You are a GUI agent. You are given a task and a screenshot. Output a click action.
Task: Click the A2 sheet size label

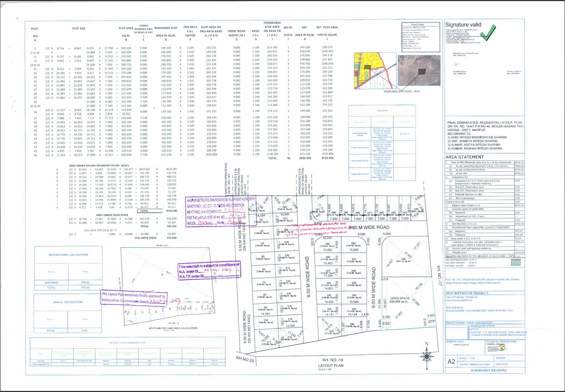coord(451,361)
